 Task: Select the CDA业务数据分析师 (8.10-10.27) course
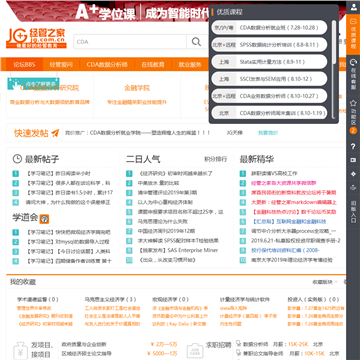(x=269, y=96)
